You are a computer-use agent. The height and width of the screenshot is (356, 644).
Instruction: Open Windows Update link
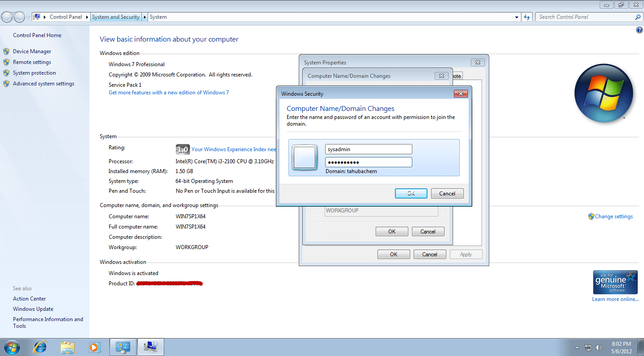tap(33, 309)
